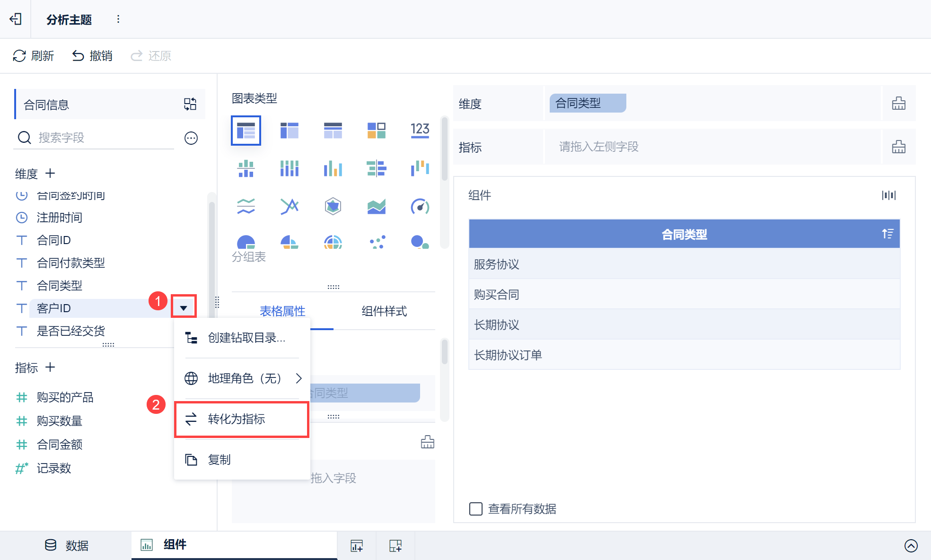Click the 刷新 refresh button

point(34,56)
